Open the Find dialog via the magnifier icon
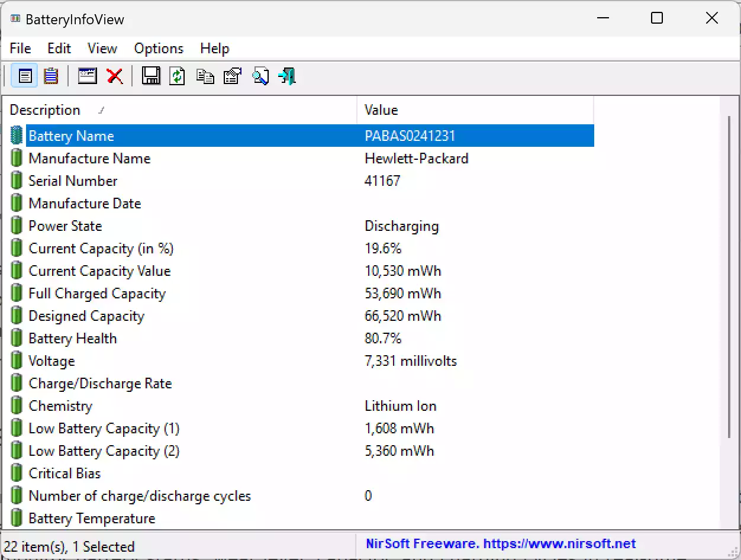Screen dimensions: 741x560 pyautogui.click(x=260, y=76)
